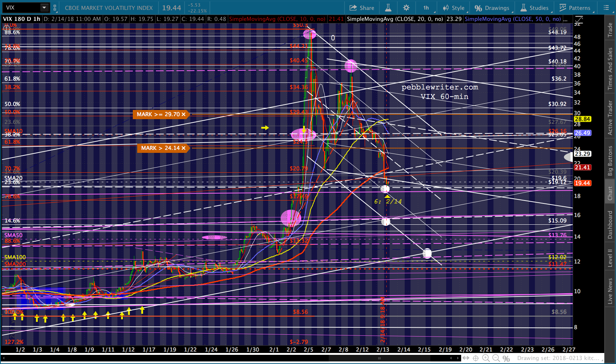
Task: Click the zoom in magnifier icon
Action: 486,358
